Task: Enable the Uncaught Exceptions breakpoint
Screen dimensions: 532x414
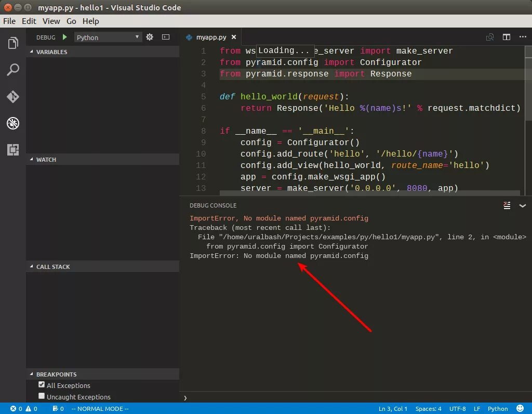Action: click(x=42, y=396)
